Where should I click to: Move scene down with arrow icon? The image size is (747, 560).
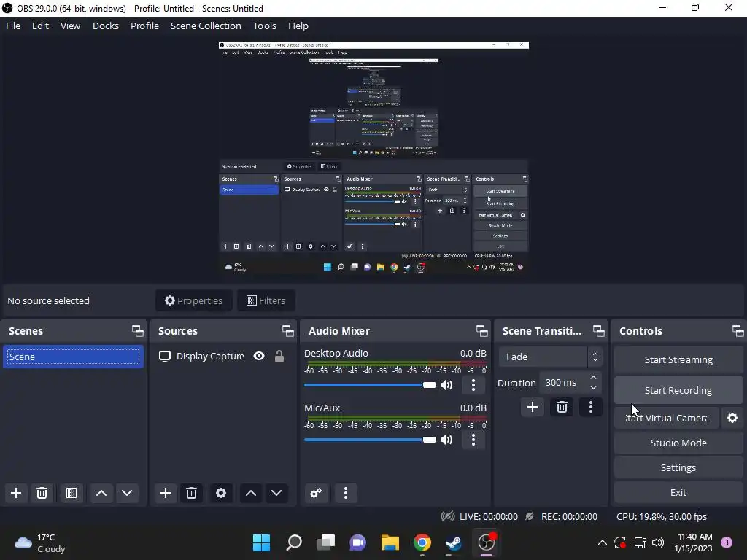click(x=127, y=493)
